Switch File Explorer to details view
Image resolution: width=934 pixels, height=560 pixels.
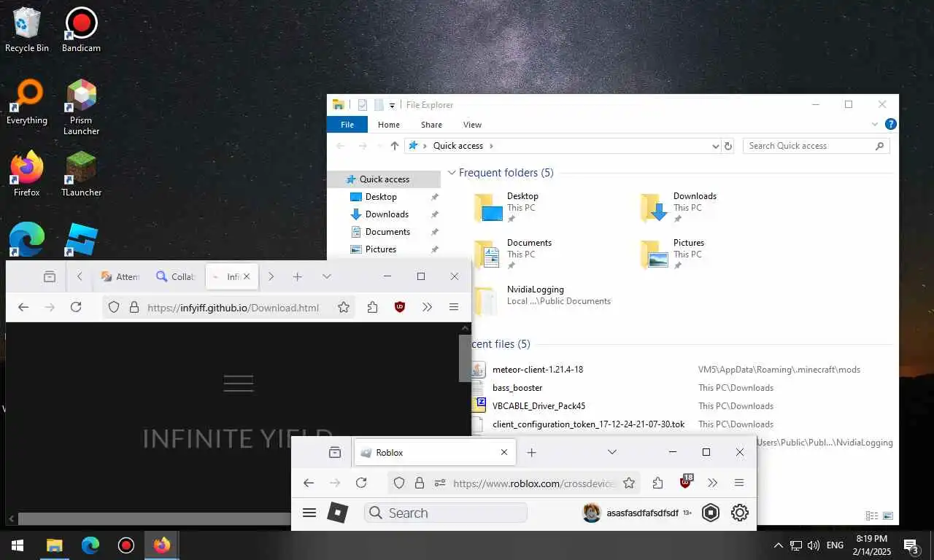click(x=872, y=516)
